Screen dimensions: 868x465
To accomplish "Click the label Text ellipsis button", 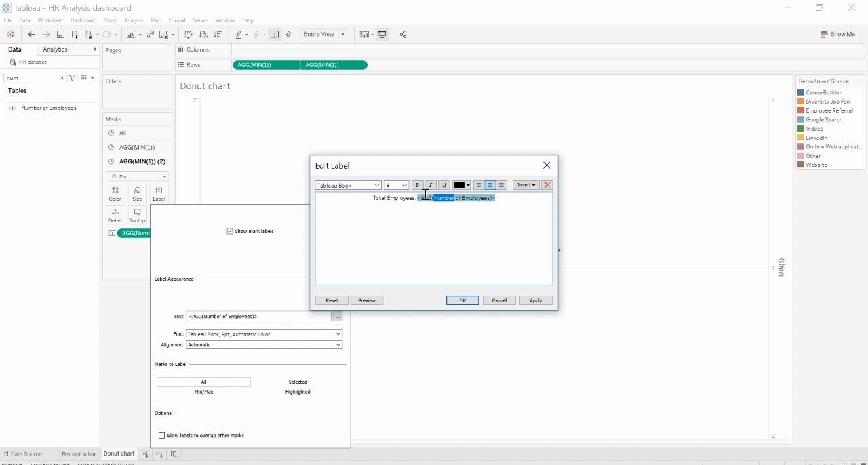I will [338, 317].
